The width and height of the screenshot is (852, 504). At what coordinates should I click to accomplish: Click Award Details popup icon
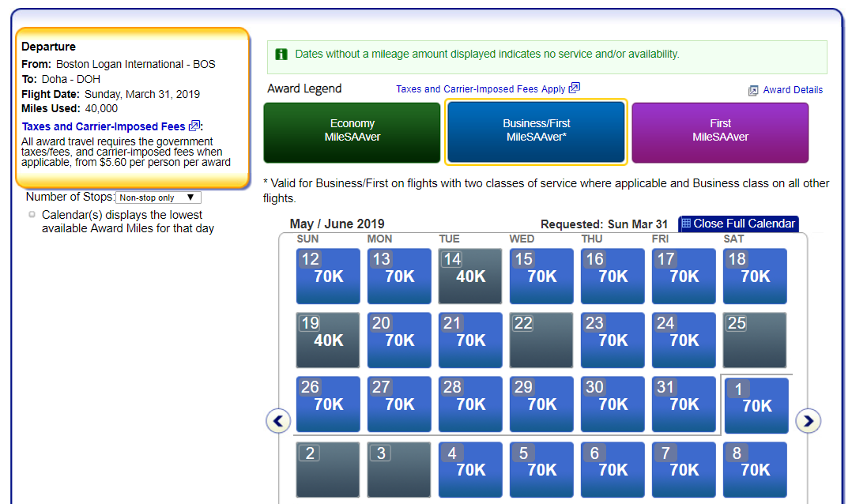point(753,91)
